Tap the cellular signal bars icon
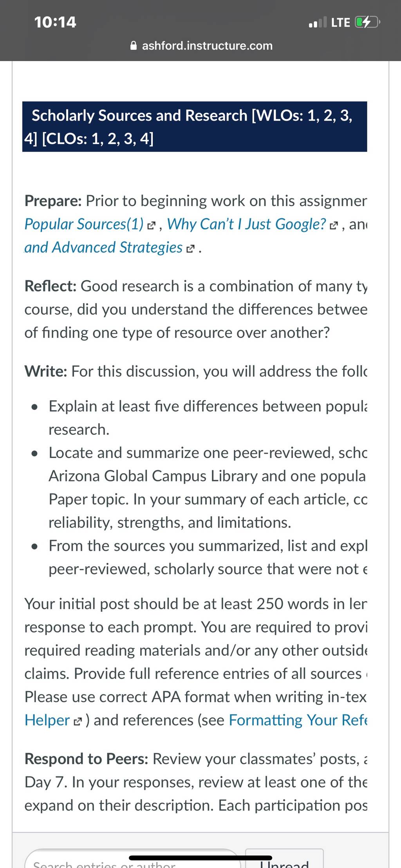 (x=318, y=22)
